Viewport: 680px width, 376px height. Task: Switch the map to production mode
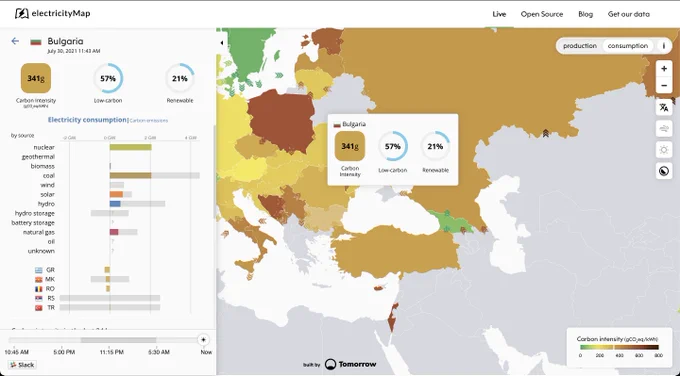[x=580, y=46]
